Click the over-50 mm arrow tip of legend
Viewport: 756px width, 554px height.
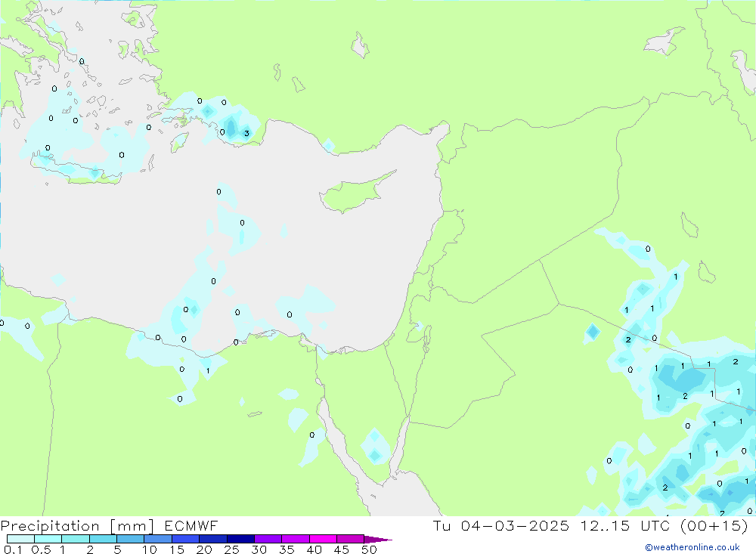pyautogui.click(x=378, y=539)
